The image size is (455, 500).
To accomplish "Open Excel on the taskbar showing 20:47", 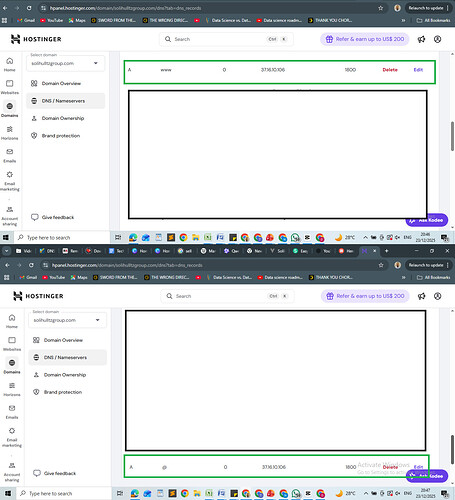I will pos(209,493).
